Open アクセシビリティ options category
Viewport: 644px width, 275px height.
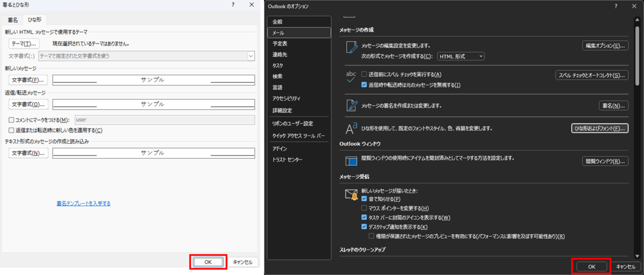(x=299, y=99)
